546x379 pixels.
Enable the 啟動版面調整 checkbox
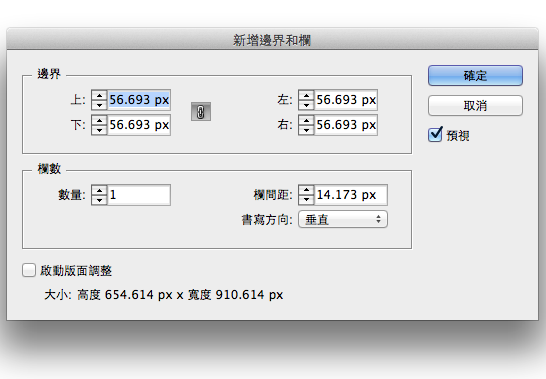coord(29,270)
